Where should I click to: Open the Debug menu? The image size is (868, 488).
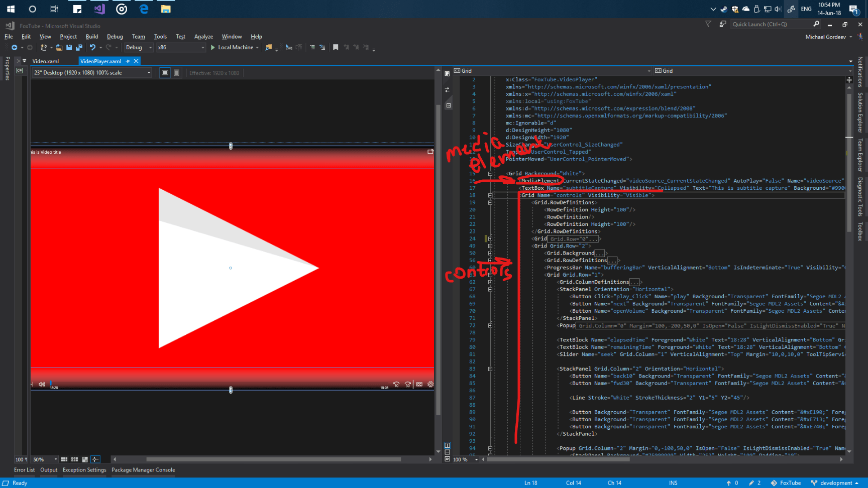click(115, 37)
